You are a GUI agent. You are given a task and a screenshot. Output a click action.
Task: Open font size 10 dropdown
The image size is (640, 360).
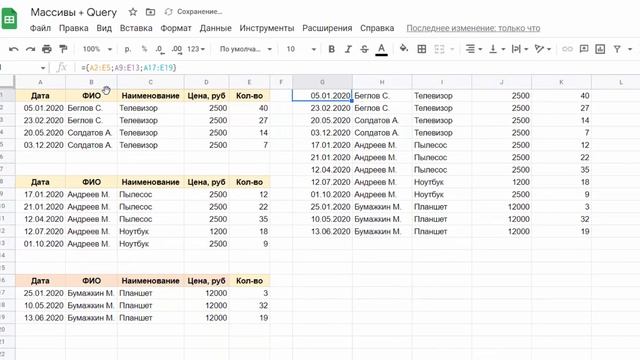(301, 49)
